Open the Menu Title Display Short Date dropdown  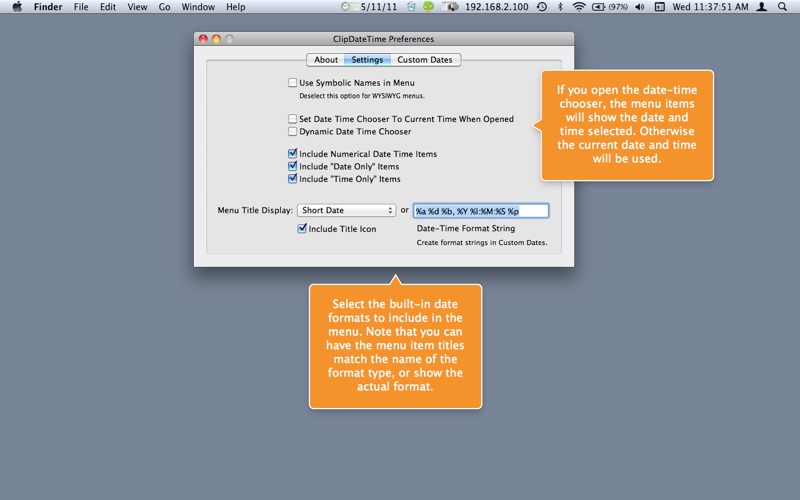pos(346,210)
